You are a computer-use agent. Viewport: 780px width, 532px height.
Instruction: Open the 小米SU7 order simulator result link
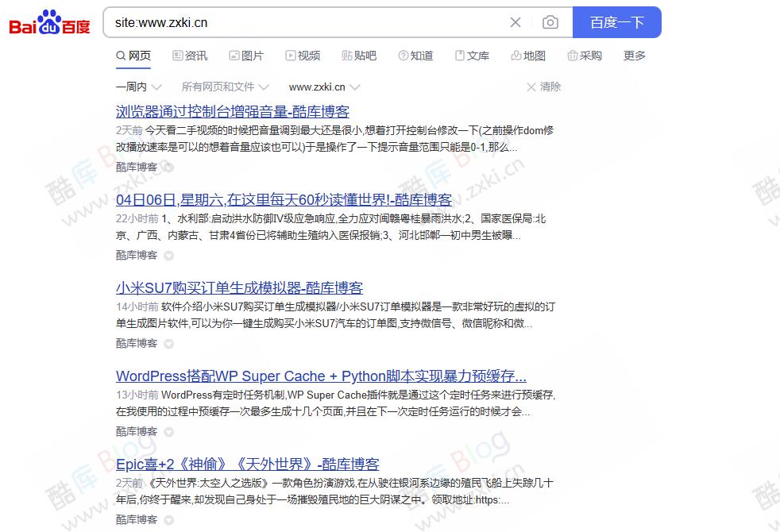pos(239,287)
